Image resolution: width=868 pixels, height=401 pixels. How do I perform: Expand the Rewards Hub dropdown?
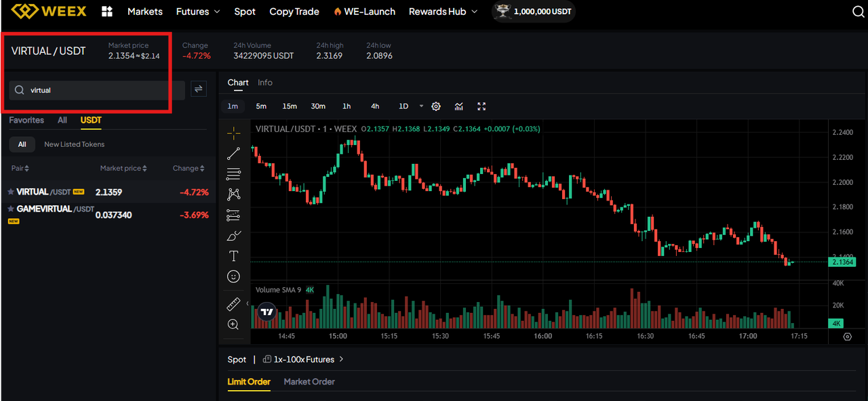click(x=443, y=12)
